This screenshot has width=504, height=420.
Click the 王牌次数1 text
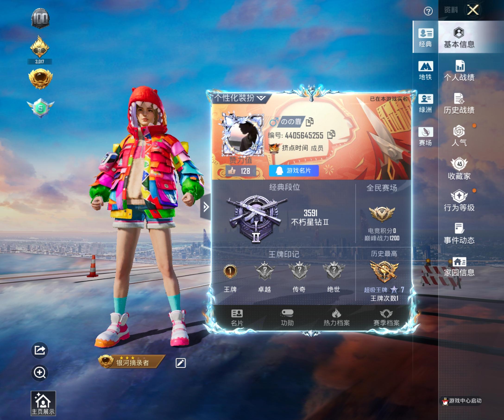pyautogui.click(x=384, y=298)
